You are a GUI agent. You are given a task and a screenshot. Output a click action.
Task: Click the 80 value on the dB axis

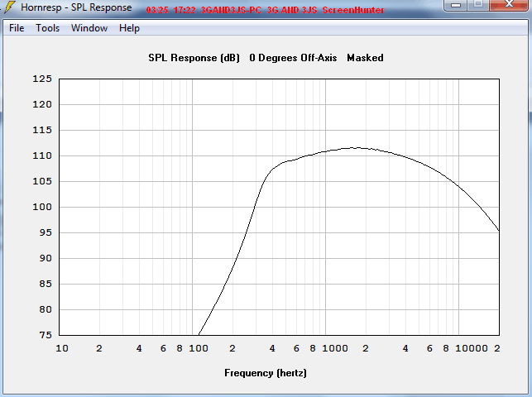46,309
